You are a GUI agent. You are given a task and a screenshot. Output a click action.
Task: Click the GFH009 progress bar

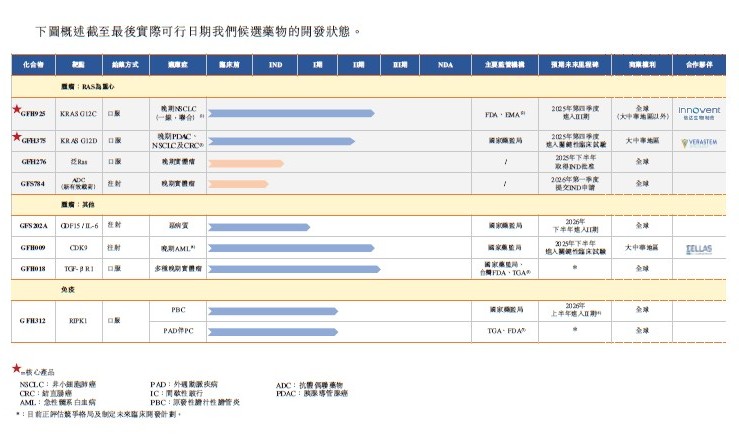tap(291, 248)
